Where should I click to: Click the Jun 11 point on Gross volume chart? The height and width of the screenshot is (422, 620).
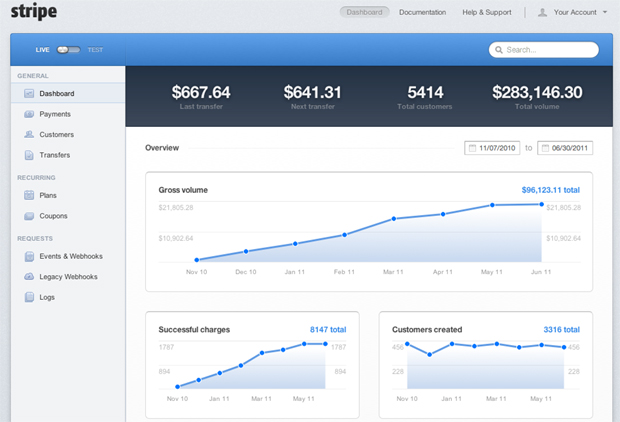[x=542, y=205]
